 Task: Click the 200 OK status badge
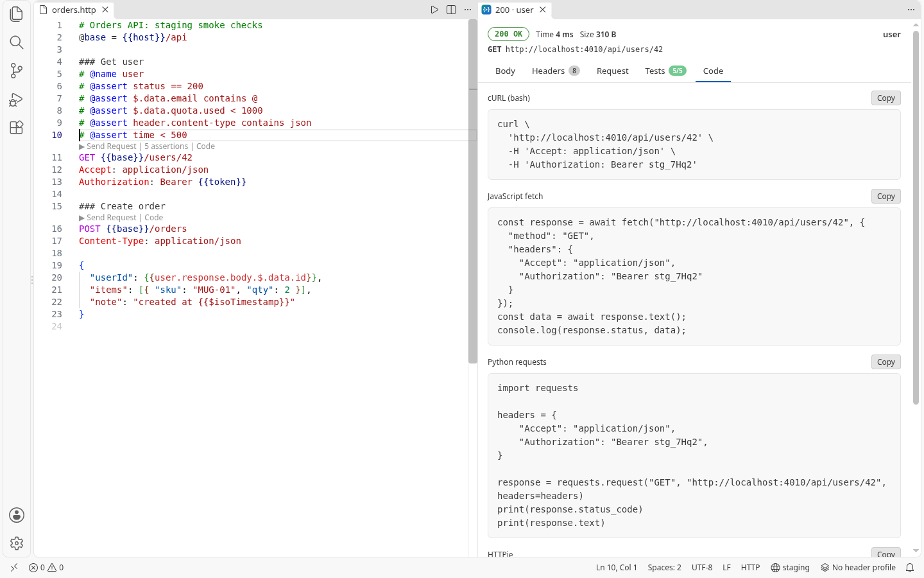click(509, 34)
